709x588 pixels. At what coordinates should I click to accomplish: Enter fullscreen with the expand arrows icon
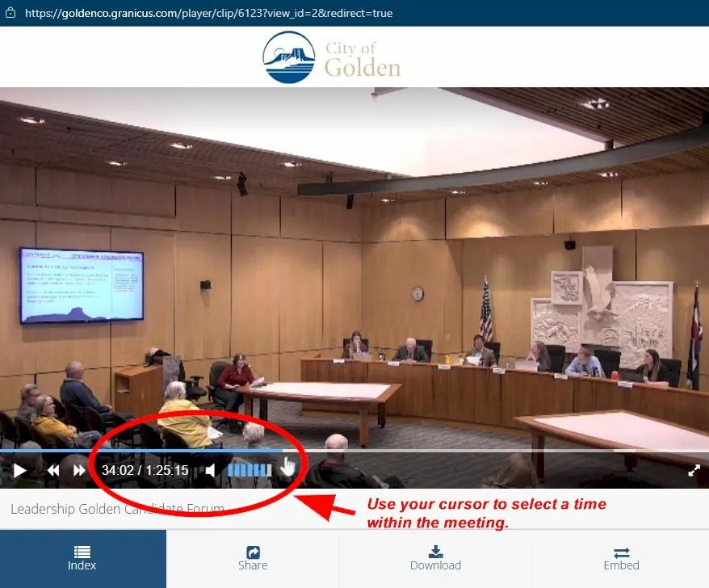pos(694,470)
